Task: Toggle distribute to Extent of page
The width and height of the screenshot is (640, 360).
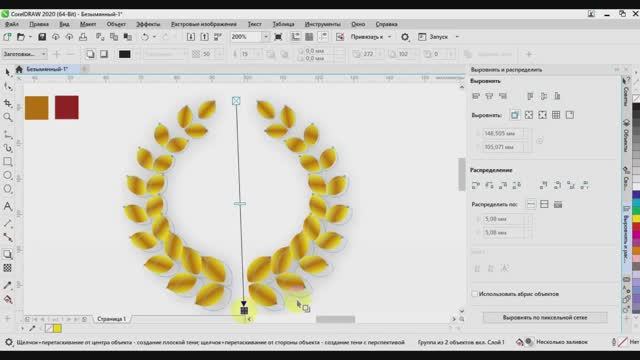Action: click(x=544, y=204)
